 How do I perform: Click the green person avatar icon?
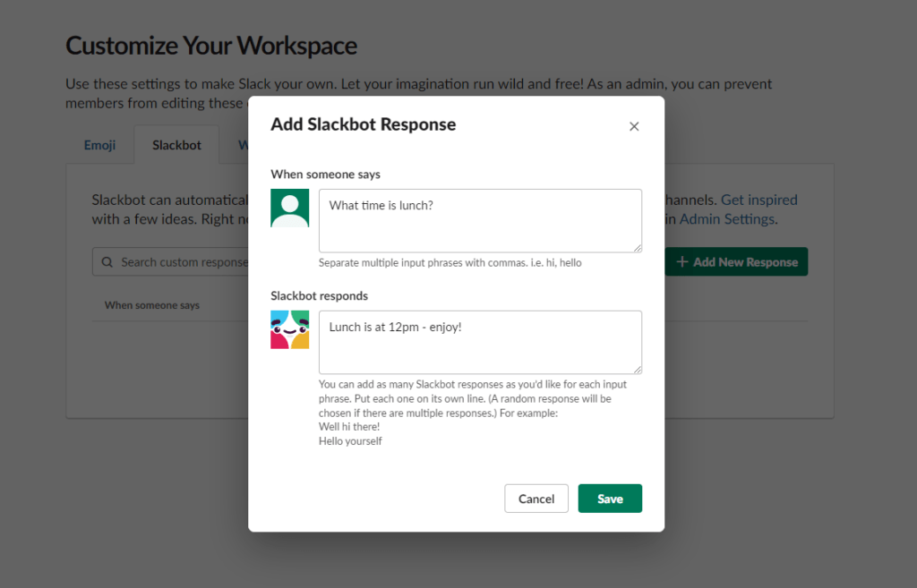289,206
